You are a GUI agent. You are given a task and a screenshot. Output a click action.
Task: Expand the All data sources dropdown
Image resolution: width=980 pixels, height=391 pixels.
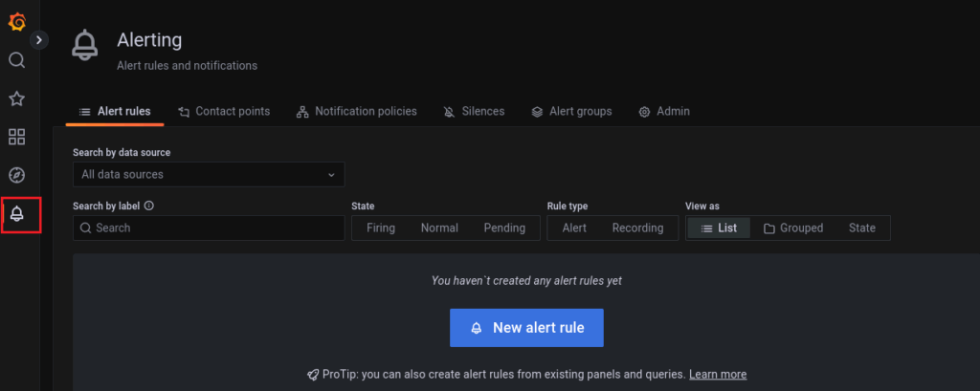(x=209, y=174)
